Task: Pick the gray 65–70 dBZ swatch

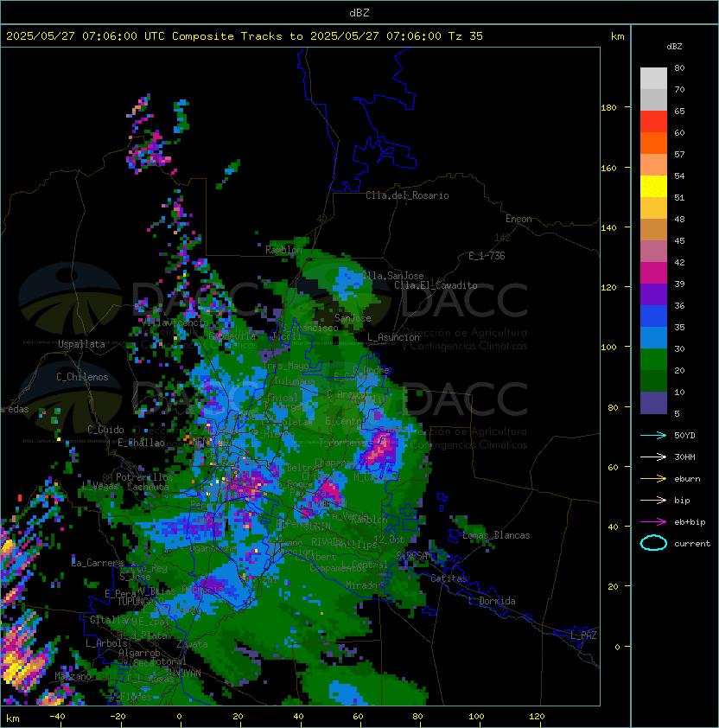Action: pos(653,99)
